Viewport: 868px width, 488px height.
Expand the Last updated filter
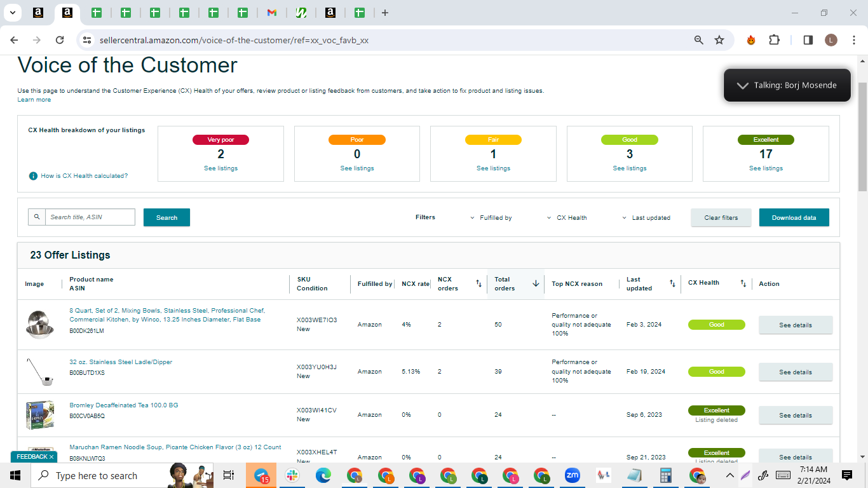(x=646, y=218)
